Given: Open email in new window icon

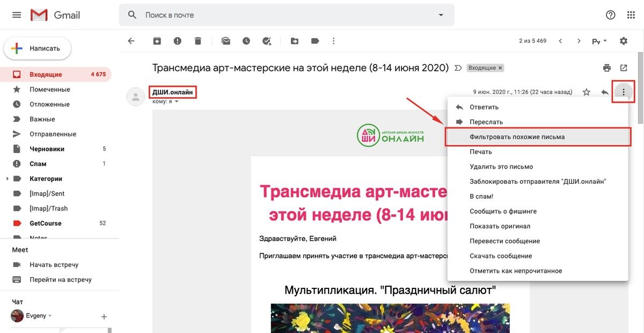Looking at the screenshot, I should [x=624, y=68].
